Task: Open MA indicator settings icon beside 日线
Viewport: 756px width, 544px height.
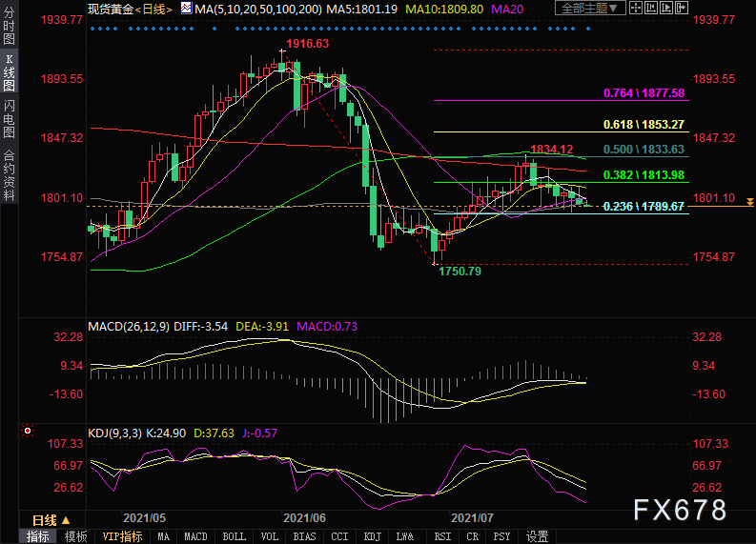Action: pos(186,9)
